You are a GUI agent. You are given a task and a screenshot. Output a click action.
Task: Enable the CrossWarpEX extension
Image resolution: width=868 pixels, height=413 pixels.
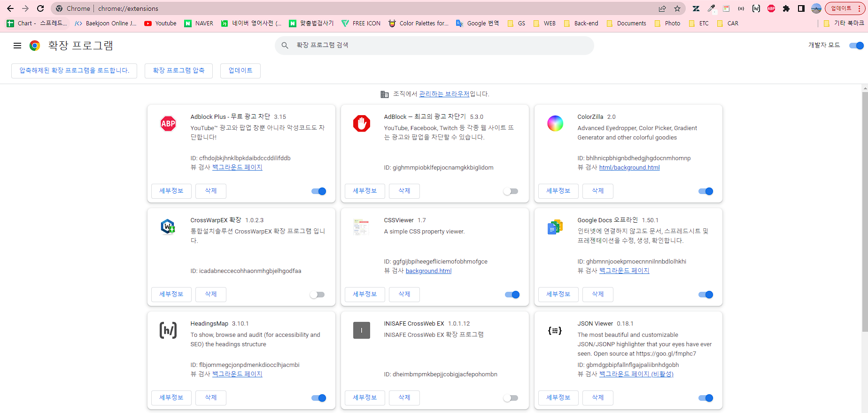(317, 295)
